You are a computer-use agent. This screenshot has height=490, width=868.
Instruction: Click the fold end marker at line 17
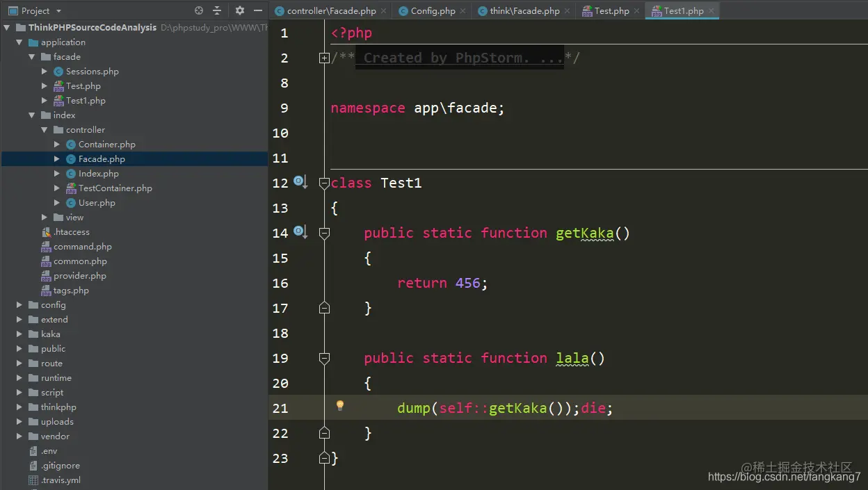click(324, 307)
